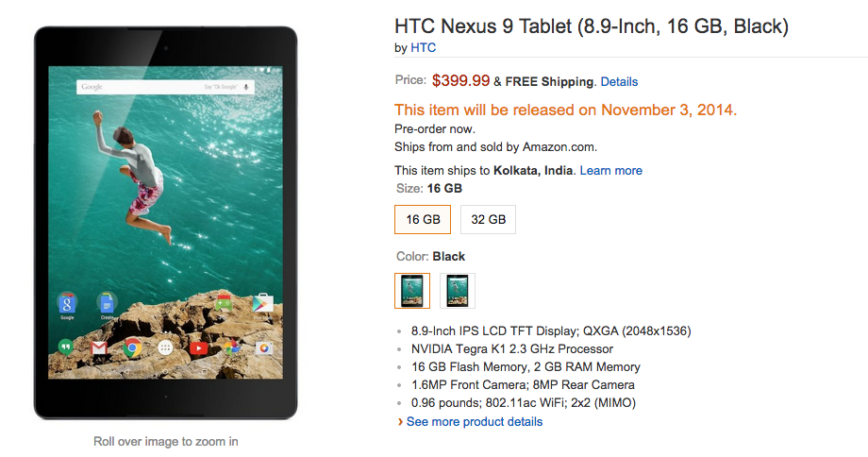Click the main Nexus 9 product image
The width and height of the screenshot is (868, 457).
click(x=165, y=223)
